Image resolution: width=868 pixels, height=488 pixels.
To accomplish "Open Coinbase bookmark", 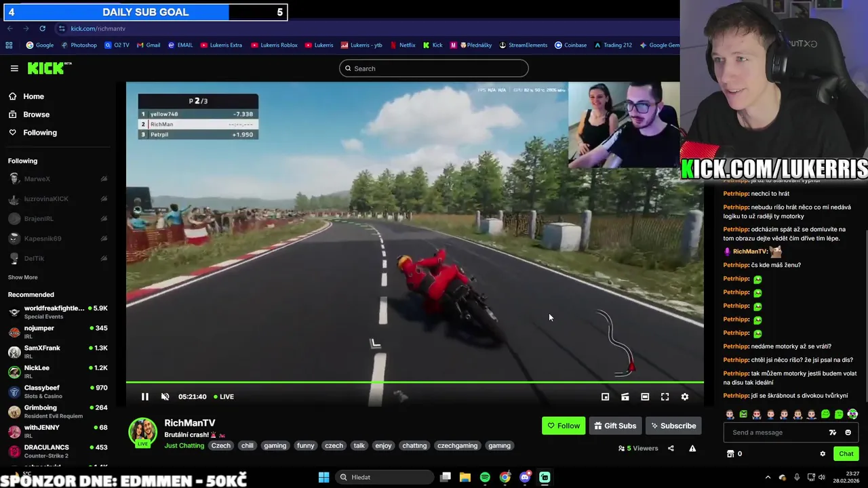I will pos(570,45).
